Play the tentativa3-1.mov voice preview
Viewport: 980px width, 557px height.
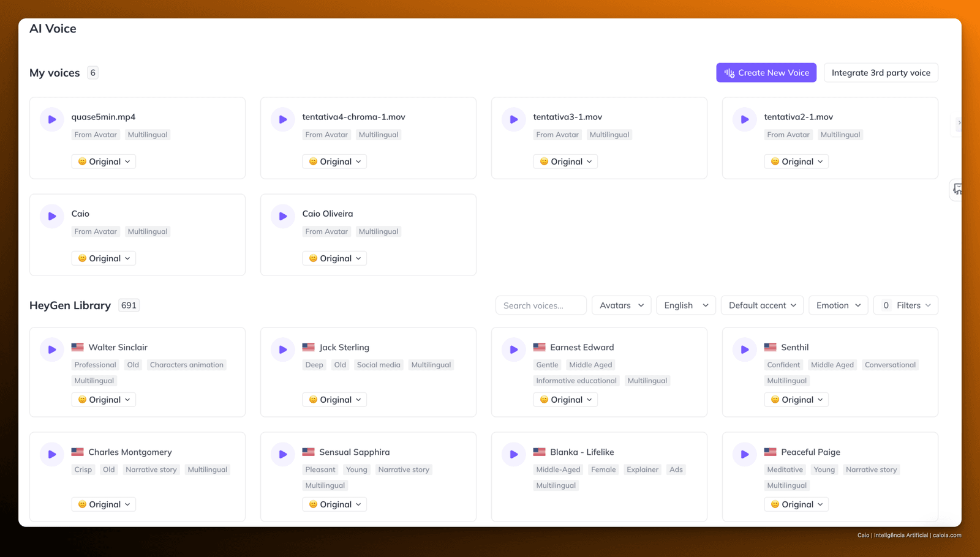pos(514,119)
